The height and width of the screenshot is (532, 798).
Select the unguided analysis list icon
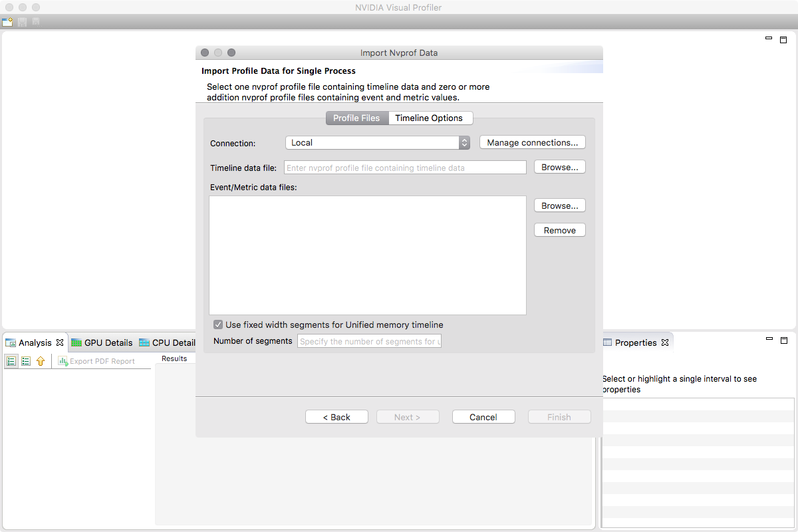pyautogui.click(x=26, y=361)
